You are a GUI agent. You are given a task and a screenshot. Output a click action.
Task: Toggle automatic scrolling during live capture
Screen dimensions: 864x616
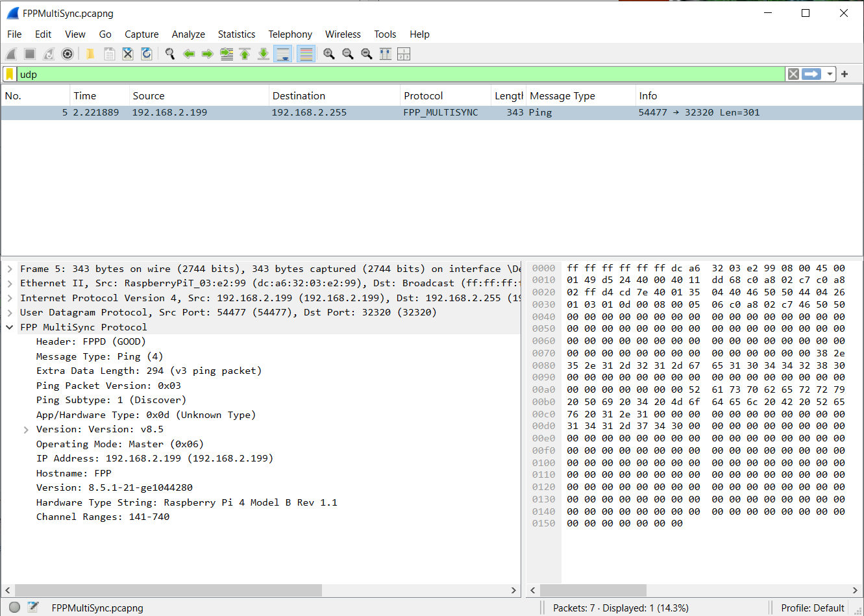[x=282, y=53]
